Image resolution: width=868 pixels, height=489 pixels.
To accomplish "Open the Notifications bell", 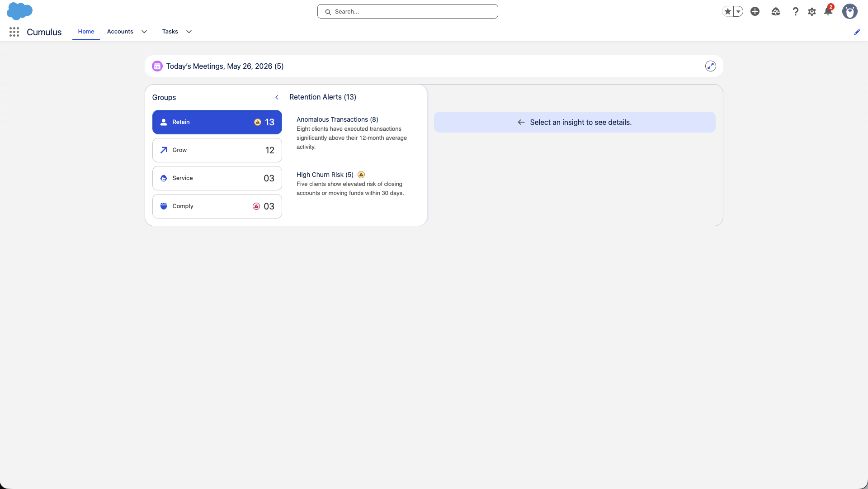I will click(x=828, y=11).
